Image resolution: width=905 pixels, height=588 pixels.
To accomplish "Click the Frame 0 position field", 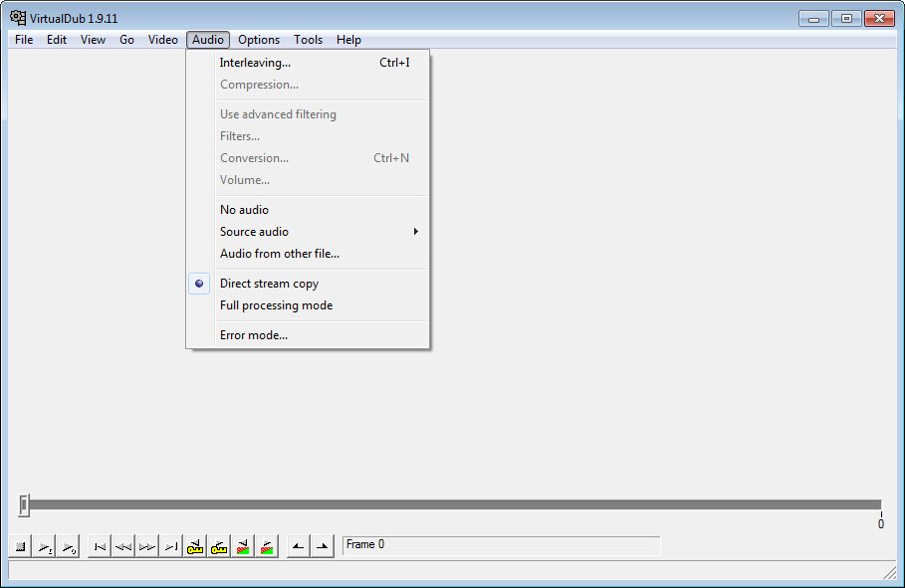I will [501, 545].
